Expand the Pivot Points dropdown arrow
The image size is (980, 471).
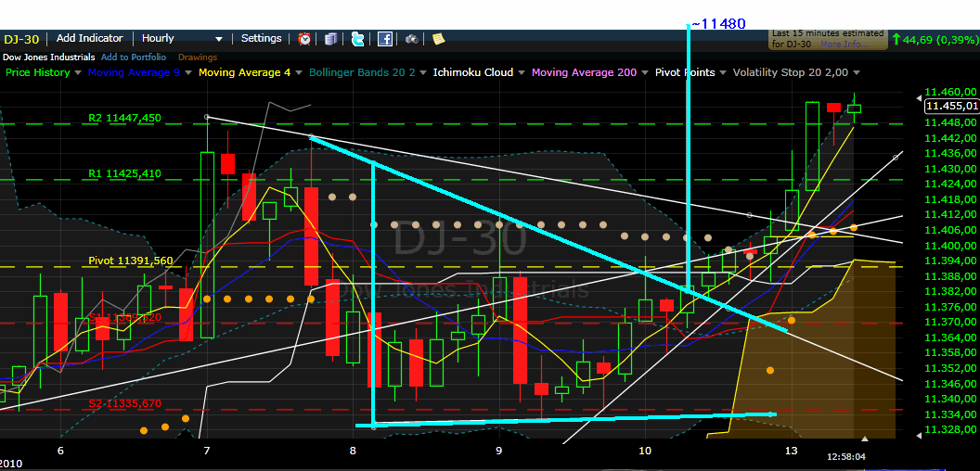coord(722,72)
